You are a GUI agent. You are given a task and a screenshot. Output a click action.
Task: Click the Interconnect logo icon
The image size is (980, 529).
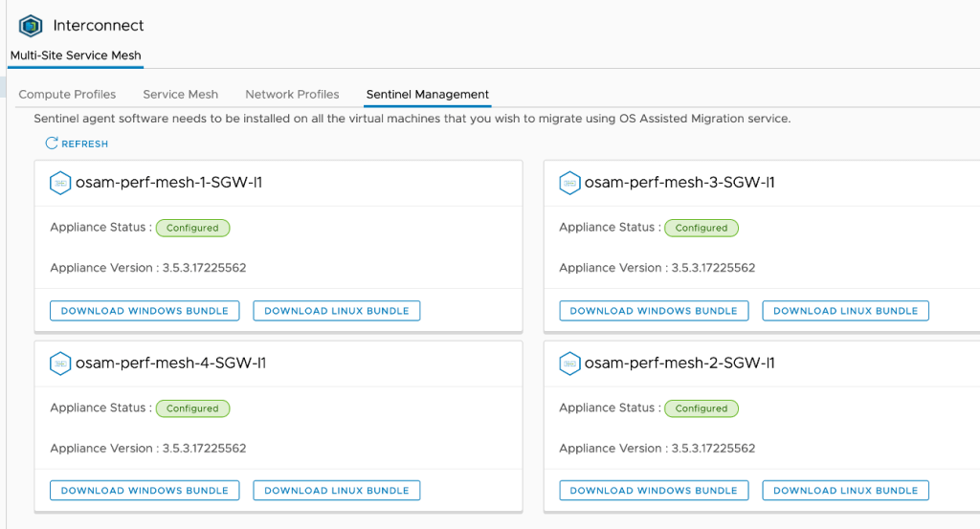[31, 26]
